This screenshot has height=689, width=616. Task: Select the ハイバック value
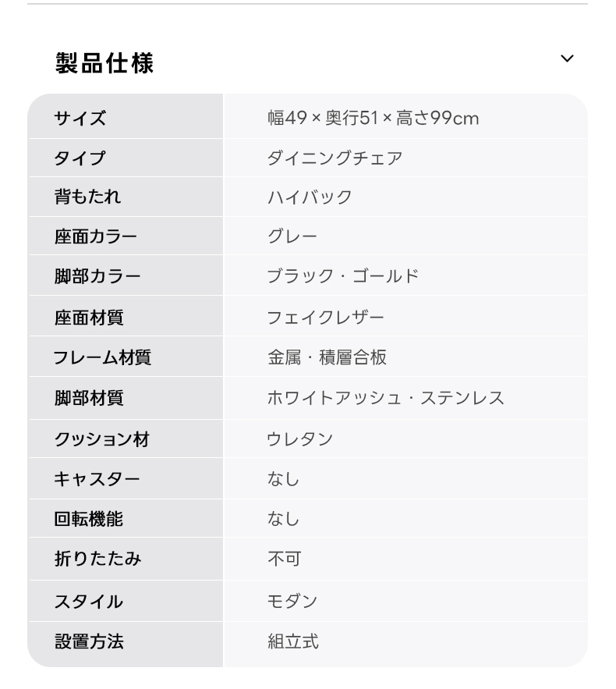(309, 197)
